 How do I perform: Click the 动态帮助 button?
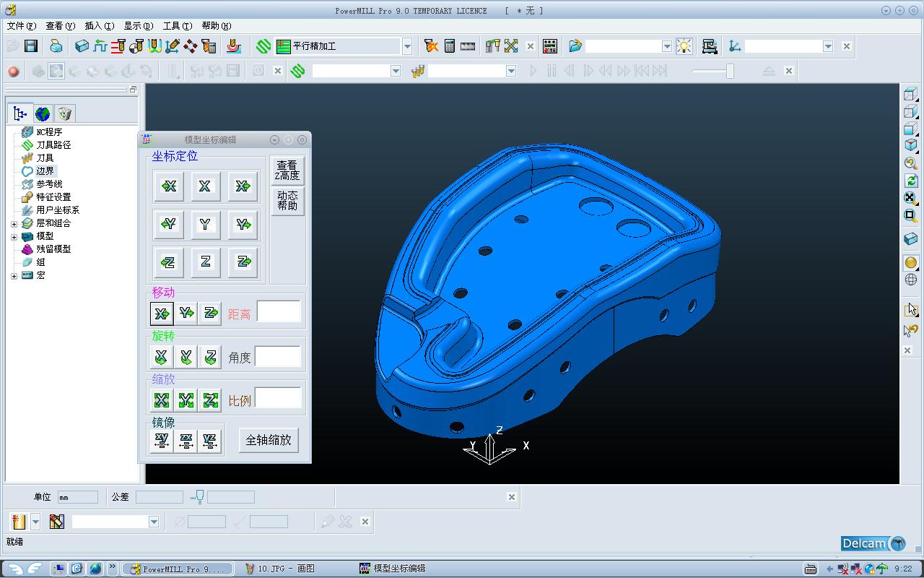click(287, 201)
